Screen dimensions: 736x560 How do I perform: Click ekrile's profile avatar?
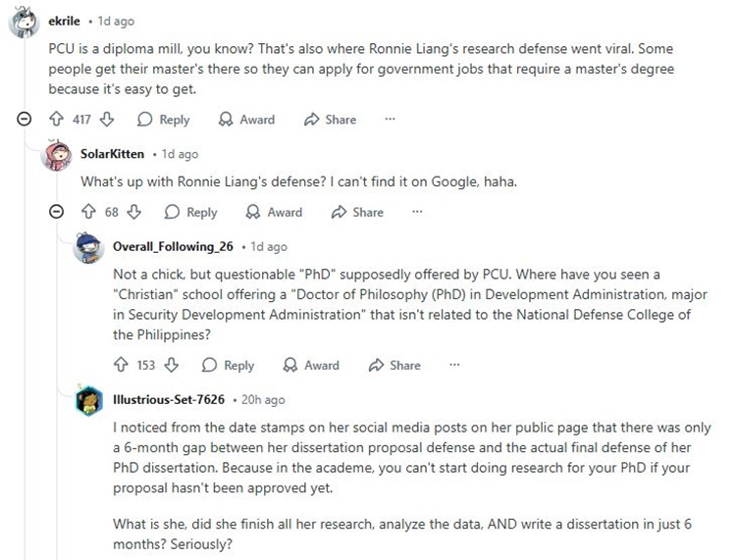24,22
